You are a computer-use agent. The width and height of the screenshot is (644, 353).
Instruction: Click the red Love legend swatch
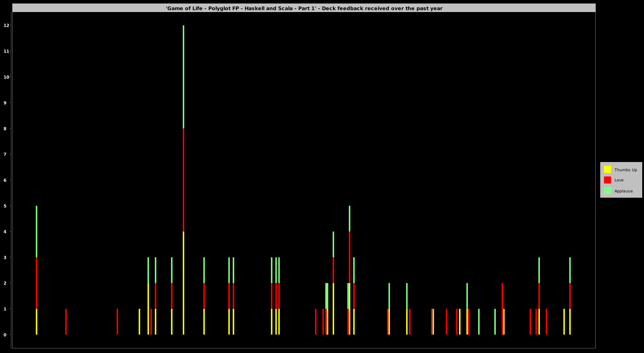click(x=607, y=180)
